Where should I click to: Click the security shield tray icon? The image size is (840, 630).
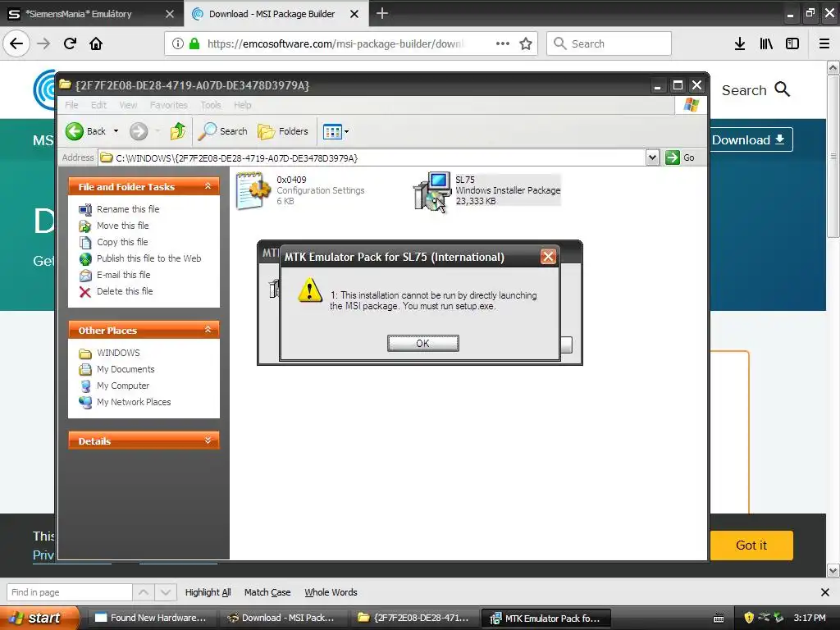748,618
